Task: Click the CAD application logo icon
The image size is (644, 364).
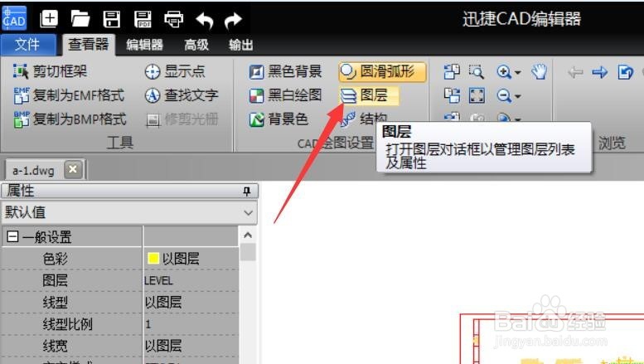Action: point(14,18)
